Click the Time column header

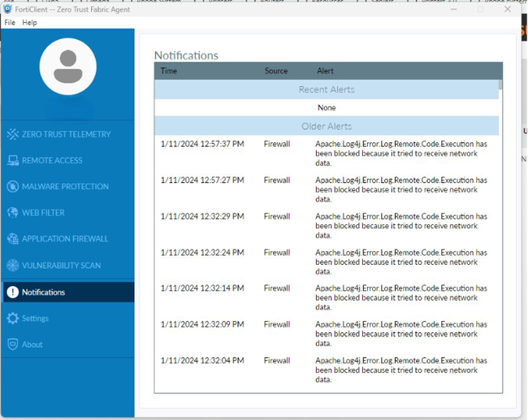pyautogui.click(x=169, y=71)
